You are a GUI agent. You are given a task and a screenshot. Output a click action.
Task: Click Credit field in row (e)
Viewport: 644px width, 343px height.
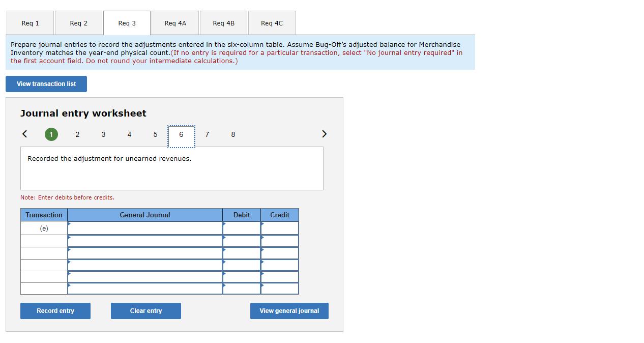[x=280, y=228]
